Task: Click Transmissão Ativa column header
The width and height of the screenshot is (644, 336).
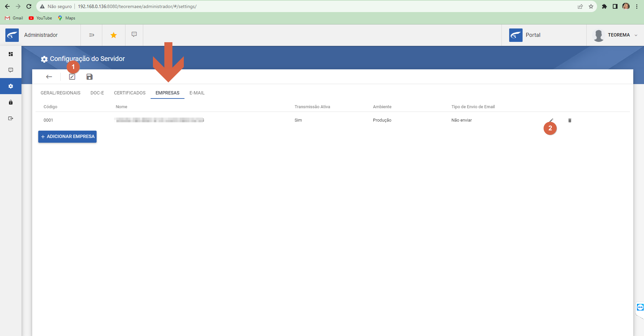Action: click(x=312, y=107)
